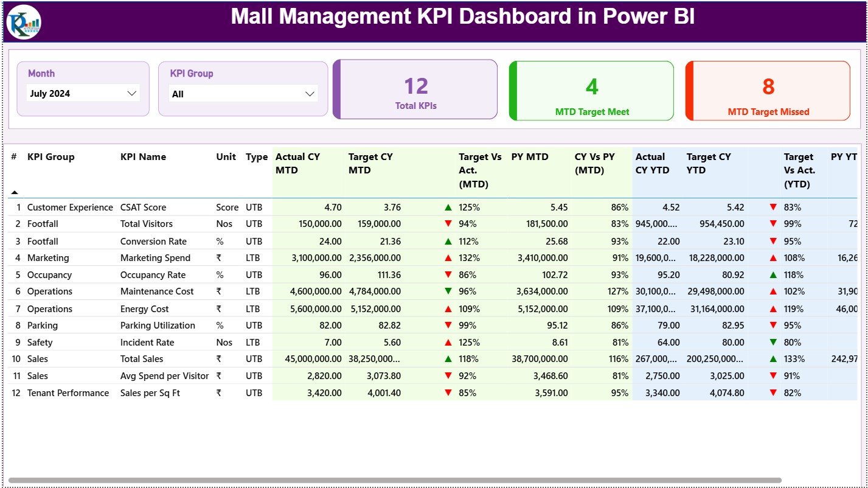Click the chevron arrow on the Month slicer
Image resolution: width=868 pixels, height=488 pixels.
click(x=131, y=93)
